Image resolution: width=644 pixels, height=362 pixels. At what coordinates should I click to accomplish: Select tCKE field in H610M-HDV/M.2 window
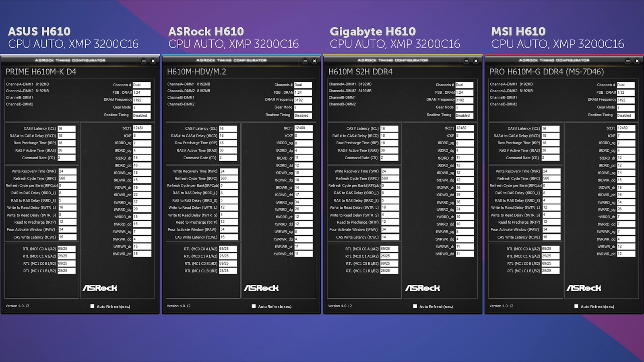click(x=303, y=136)
